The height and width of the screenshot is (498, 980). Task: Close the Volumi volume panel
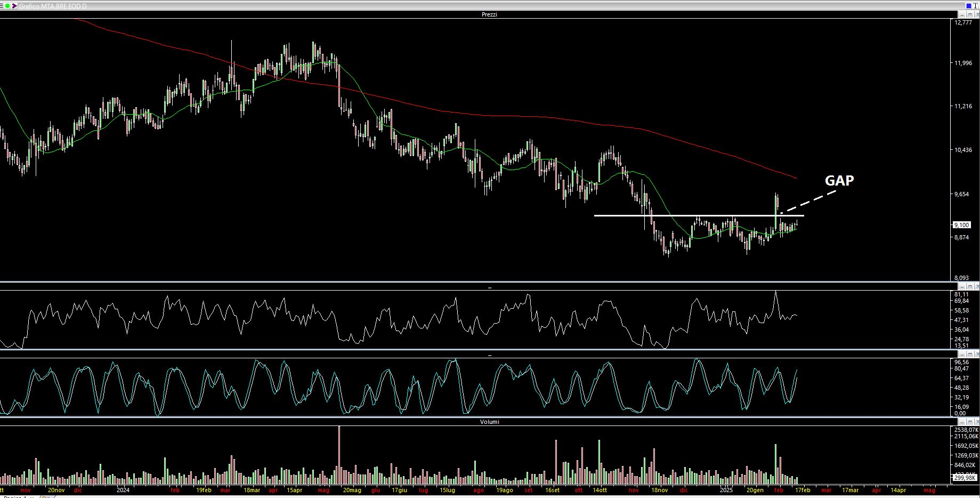pyautogui.click(x=976, y=422)
